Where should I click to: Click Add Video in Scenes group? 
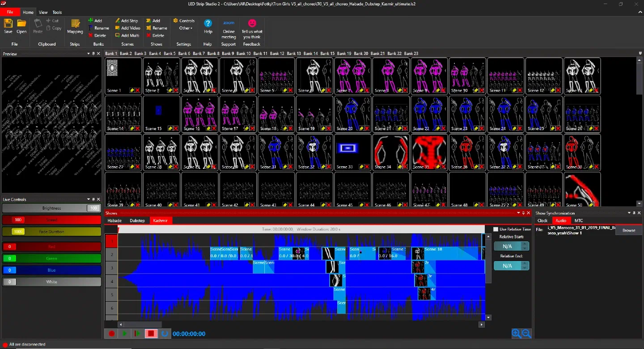(x=127, y=28)
